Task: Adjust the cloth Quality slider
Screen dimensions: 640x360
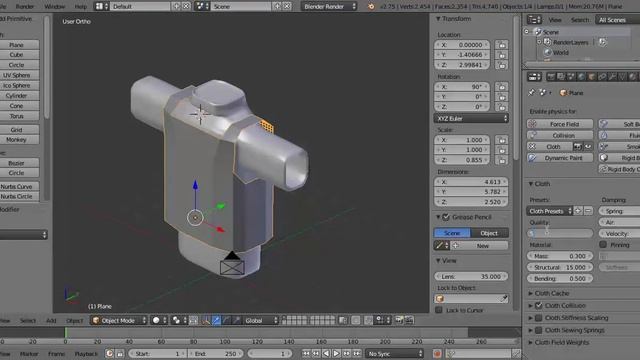Action: coord(560,233)
